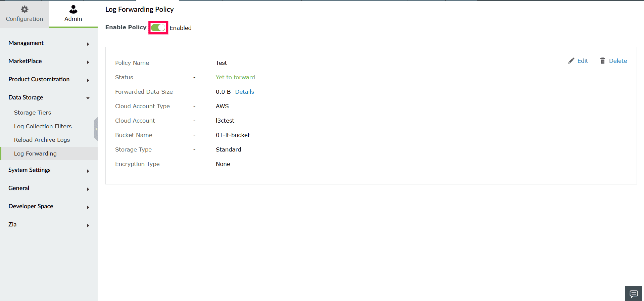Click the cloud account value 'l3ctest'
The width and height of the screenshot is (644, 301).
[225, 121]
